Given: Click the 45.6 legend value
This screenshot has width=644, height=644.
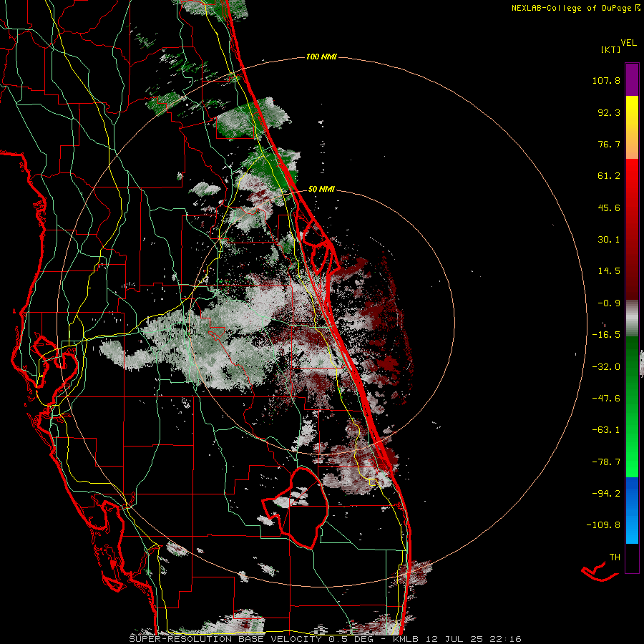Looking at the screenshot, I should coord(609,208).
